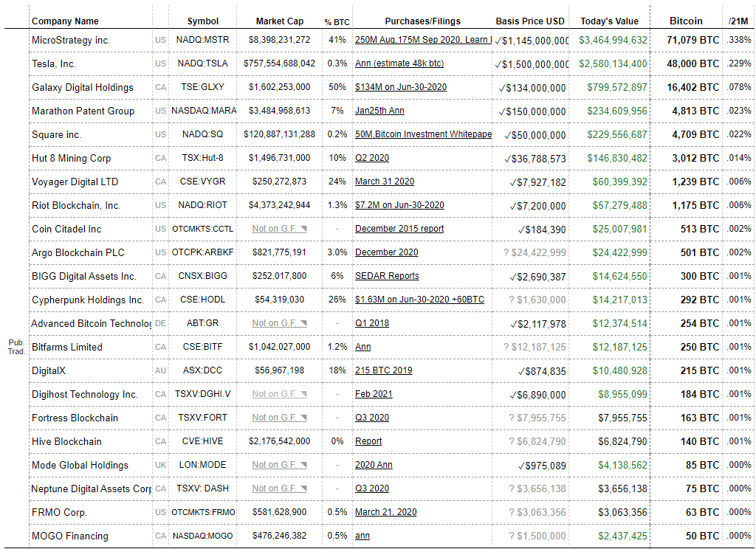Click the Company Name column header
The width and height of the screenshot is (756, 549).
point(65,21)
